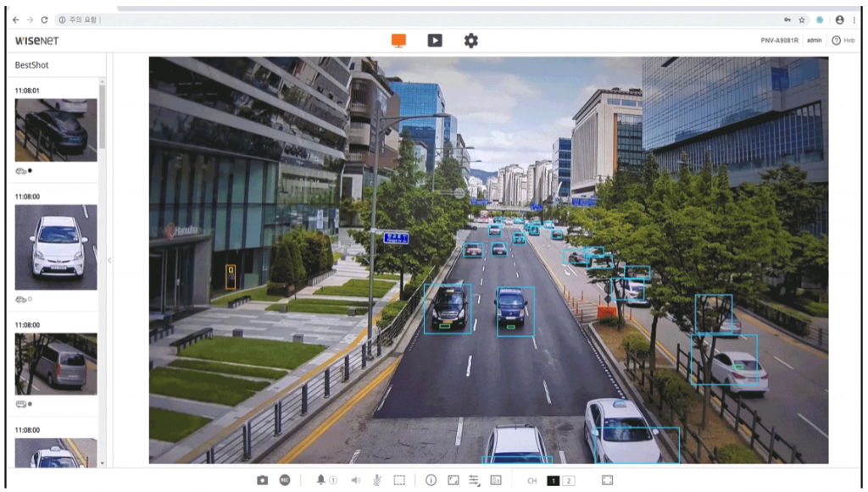Viewport: 868px width, 492px height.
Task: Open the live monitor view
Action: click(x=398, y=41)
